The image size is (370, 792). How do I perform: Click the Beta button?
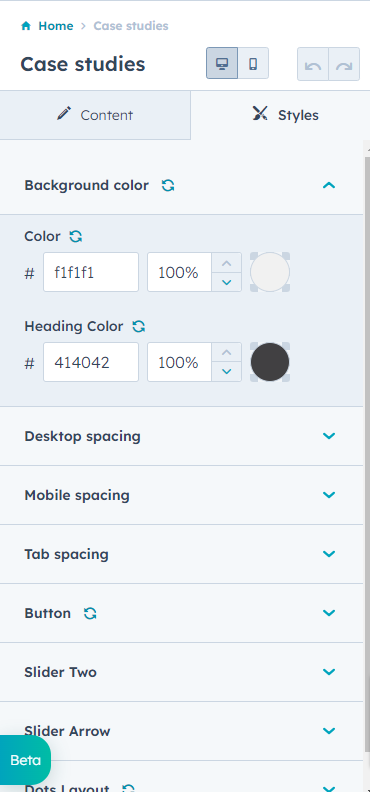[25, 760]
